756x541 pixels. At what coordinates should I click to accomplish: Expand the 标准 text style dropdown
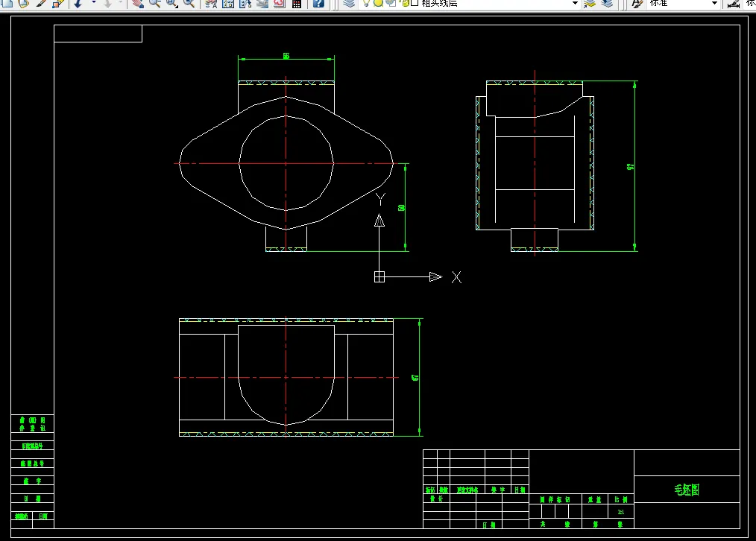(x=714, y=4)
